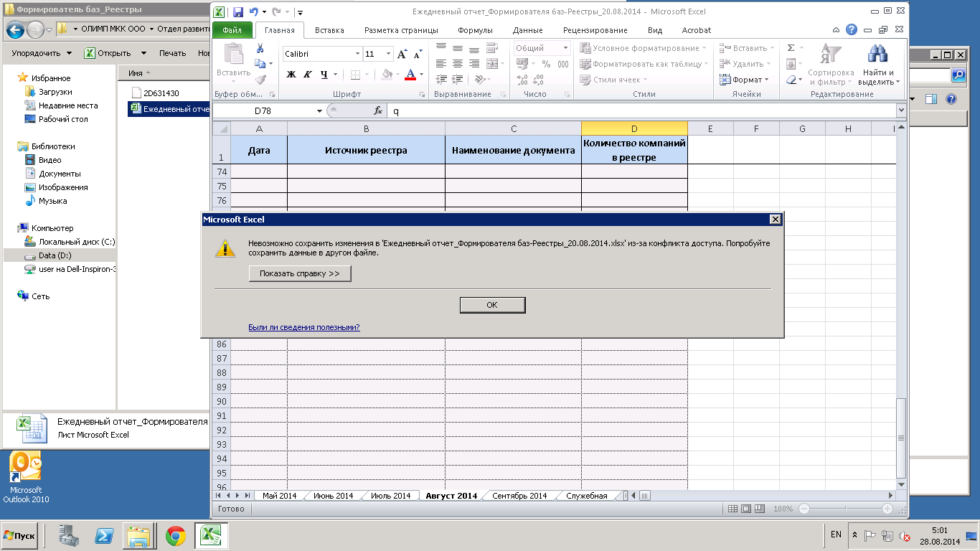Select column D header
Screen dimensions: 980x551
[x=634, y=128]
